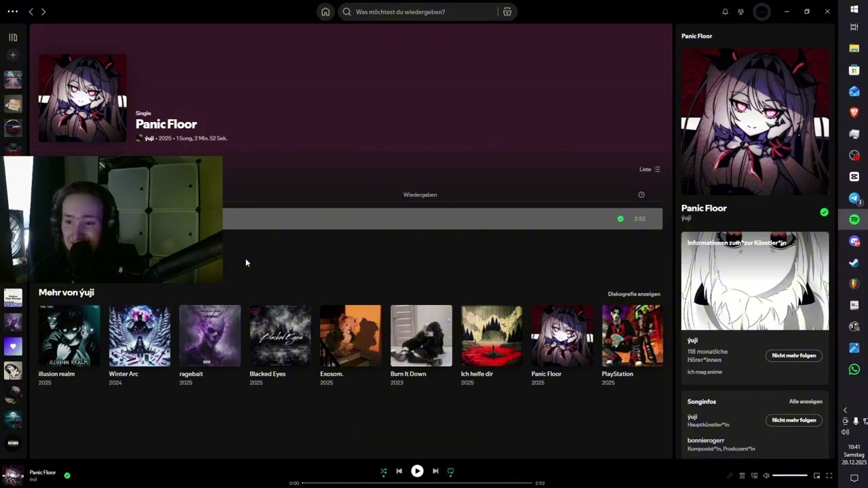Screen dimensions: 868x488
Task: Click the duration clock column header
Action: pyautogui.click(x=642, y=195)
